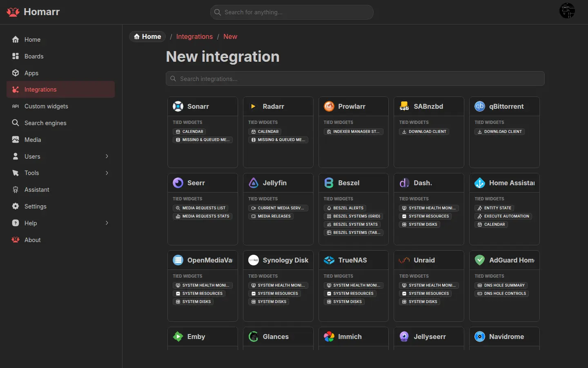
Task: Focus the Search integrations field
Action: [x=355, y=79]
